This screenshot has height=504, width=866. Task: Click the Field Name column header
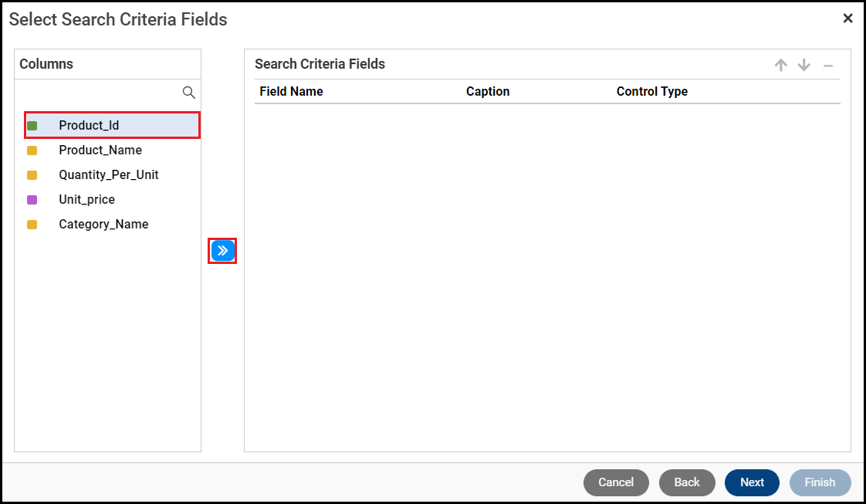(x=291, y=92)
